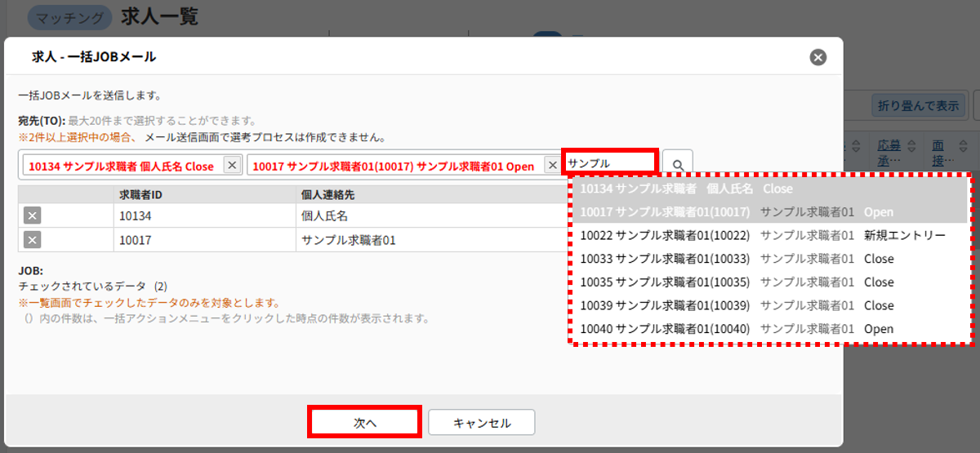This screenshot has height=453, width=980.
Task: Close the 一括JOBメール dialog with the X icon
Action: tap(817, 57)
